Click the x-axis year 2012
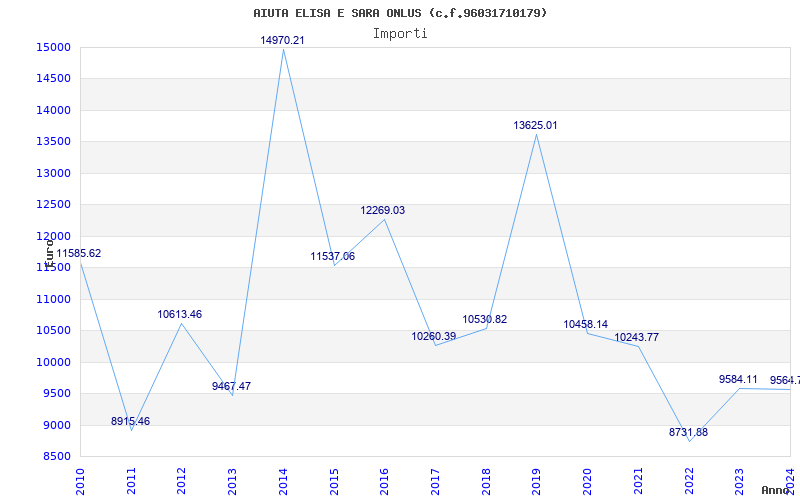Viewport: 800px width, 500px height. coord(182,481)
